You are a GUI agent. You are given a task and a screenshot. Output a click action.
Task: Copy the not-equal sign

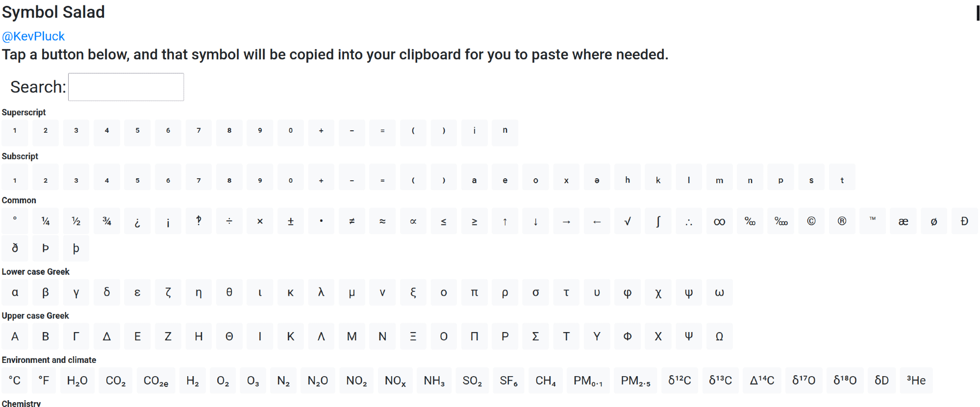[x=352, y=221]
